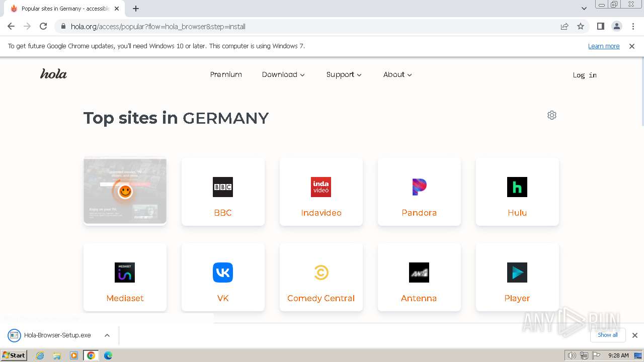Click the volume icon in system tray
The width and height of the screenshot is (644, 362).
point(572,355)
